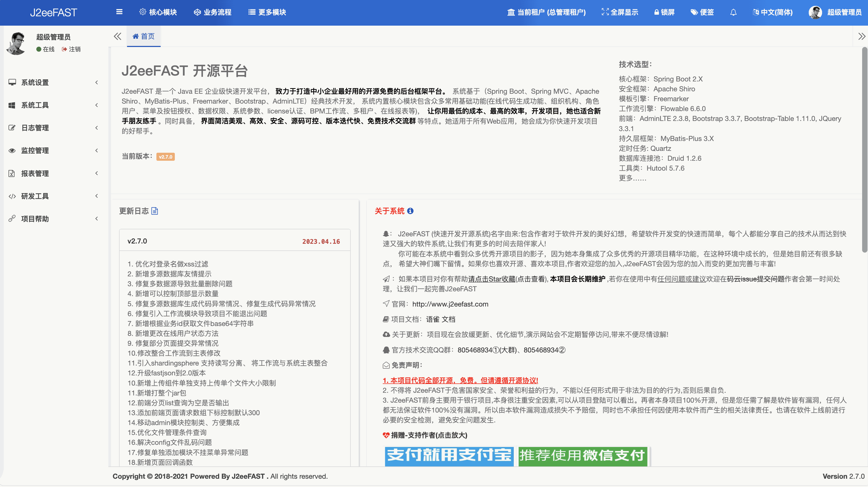
Task: Switch to the 首页 tab
Action: pyautogui.click(x=144, y=36)
